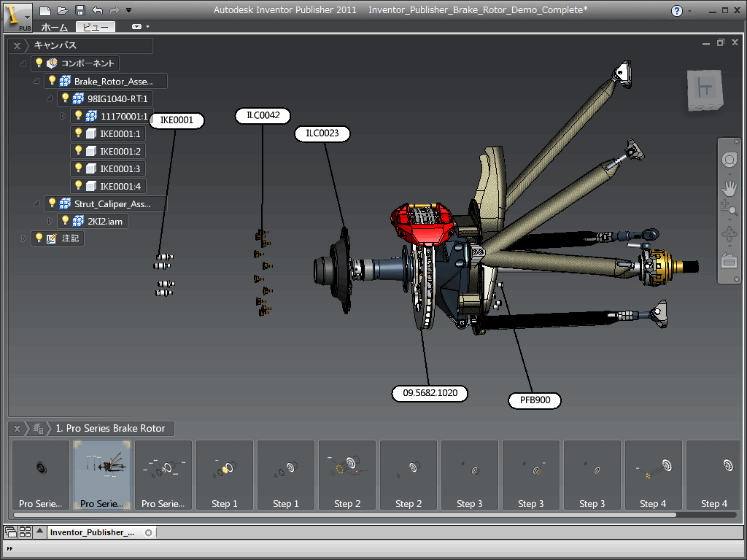This screenshot has height=560, width=747.
Task: Select the first Step 1 thumbnail
Action: [x=225, y=475]
